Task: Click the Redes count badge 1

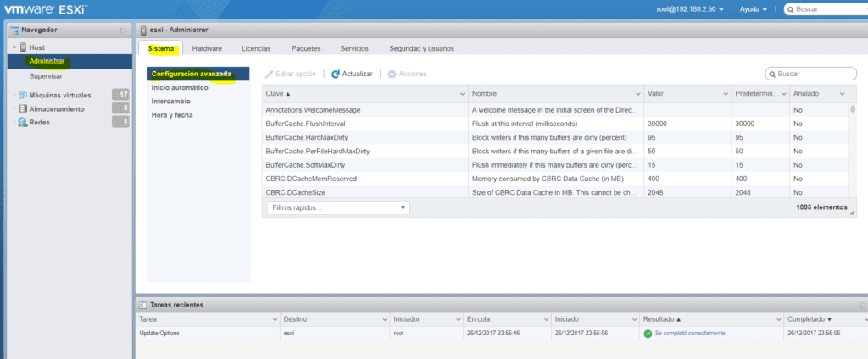Action: pos(120,122)
